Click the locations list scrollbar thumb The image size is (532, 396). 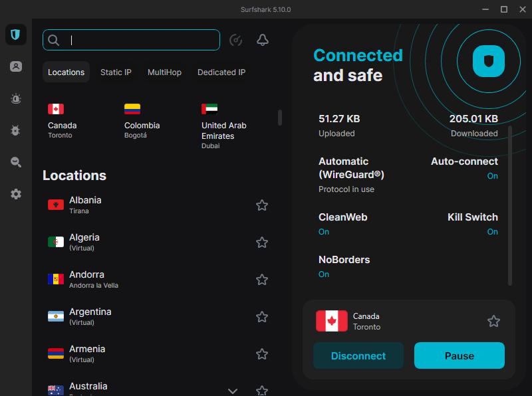pyautogui.click(x=280, y=118)
